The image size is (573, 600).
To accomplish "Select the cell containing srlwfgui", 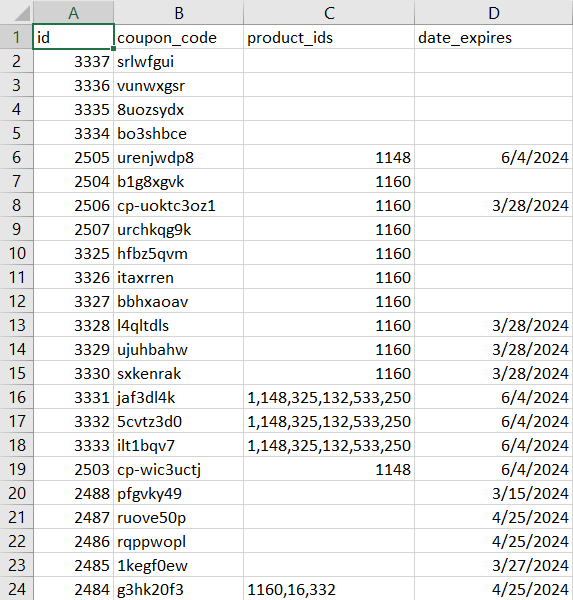I will [178, 61].
